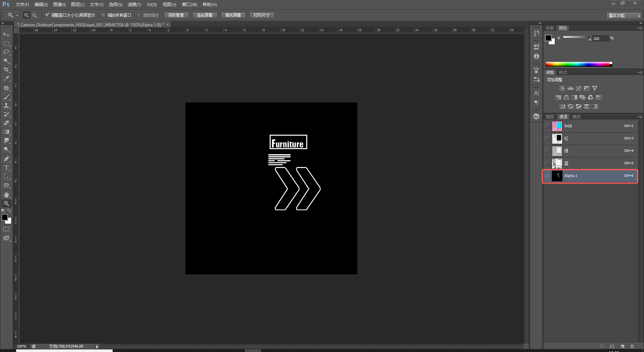Delete current channel with trash icon
Screen dimensions: 644x352
click(632, 346)
